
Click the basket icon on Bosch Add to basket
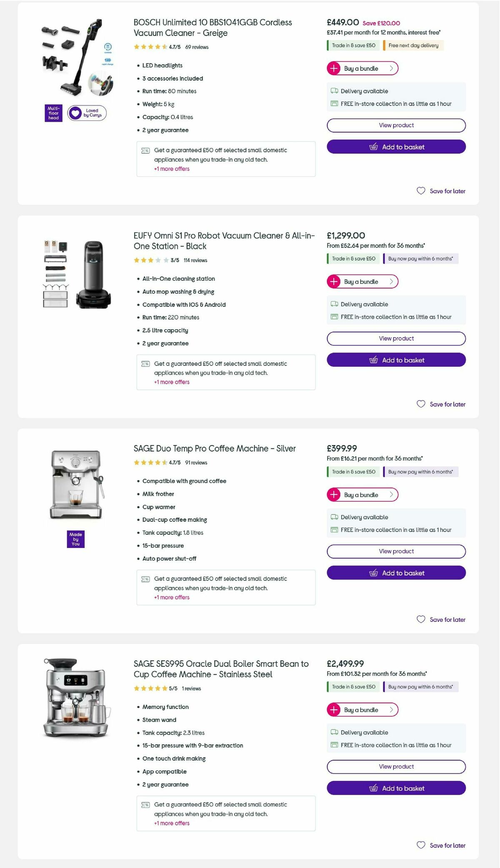374,147
